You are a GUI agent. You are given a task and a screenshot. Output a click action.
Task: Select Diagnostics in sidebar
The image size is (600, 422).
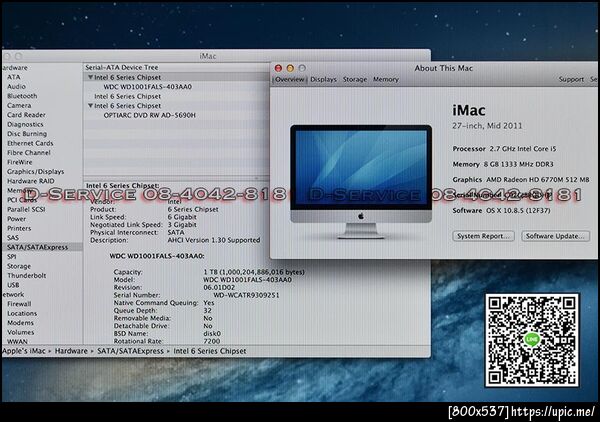25,124
